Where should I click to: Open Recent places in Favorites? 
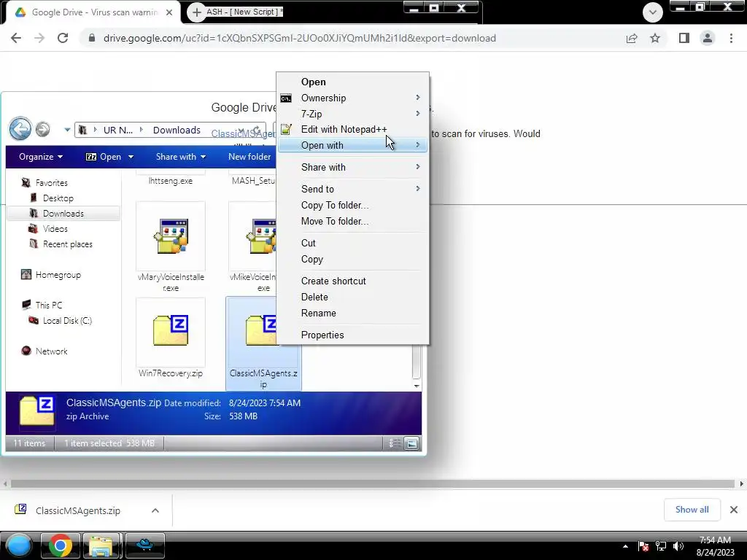coord(68,244)
